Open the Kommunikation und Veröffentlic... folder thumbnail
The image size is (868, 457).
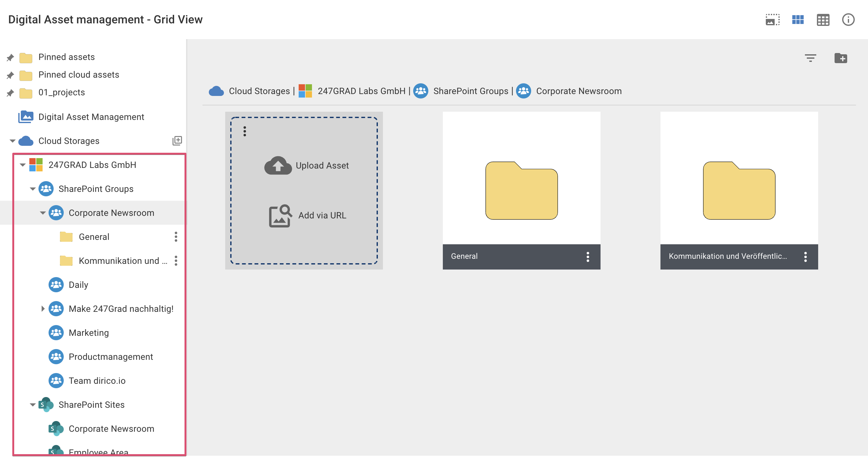click(739, 191)
